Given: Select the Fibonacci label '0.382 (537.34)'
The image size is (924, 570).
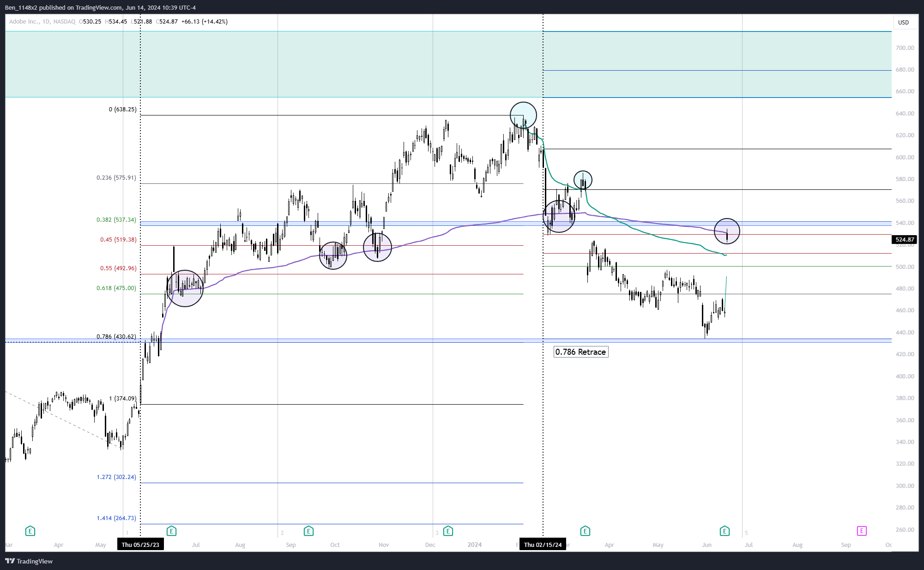Looking at the screenshot, I should pos(116,220).
